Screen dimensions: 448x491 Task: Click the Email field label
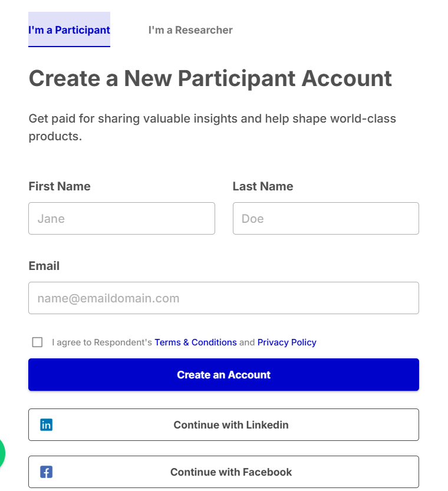click(44, 266)
